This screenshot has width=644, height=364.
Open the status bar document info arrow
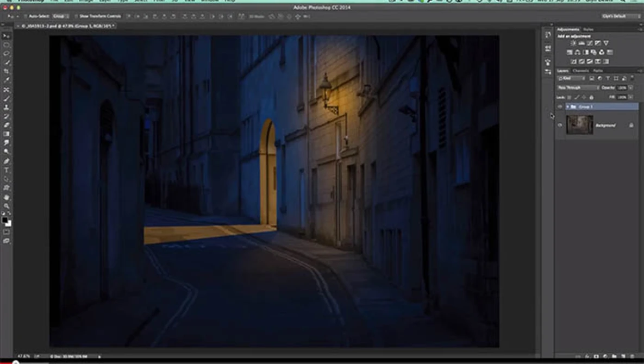point(99,356)
